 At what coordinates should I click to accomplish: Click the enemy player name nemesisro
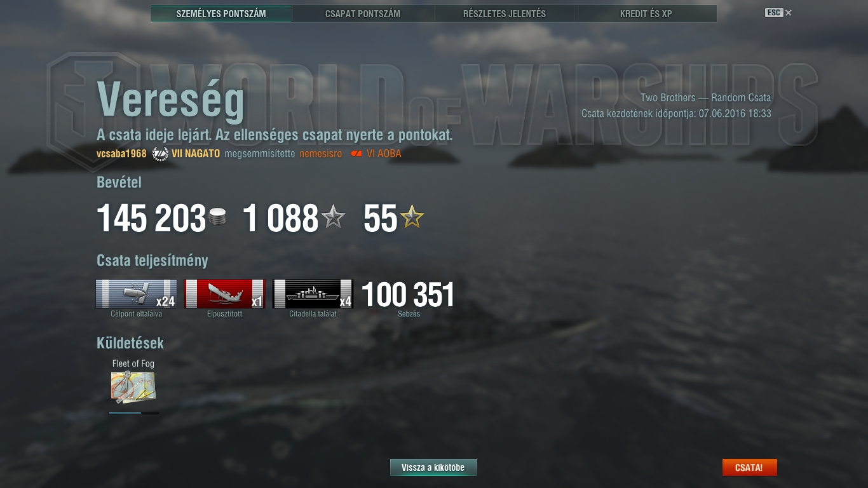(321, 154)
